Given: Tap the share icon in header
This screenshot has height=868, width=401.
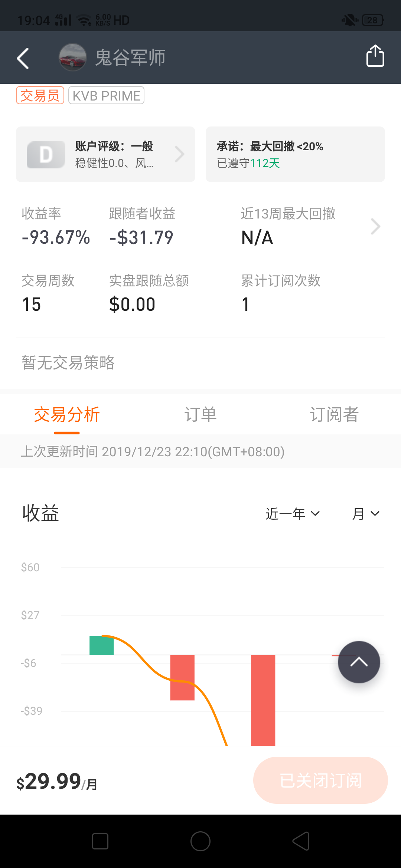Looking at the screenshot, I should coord(375,56).
